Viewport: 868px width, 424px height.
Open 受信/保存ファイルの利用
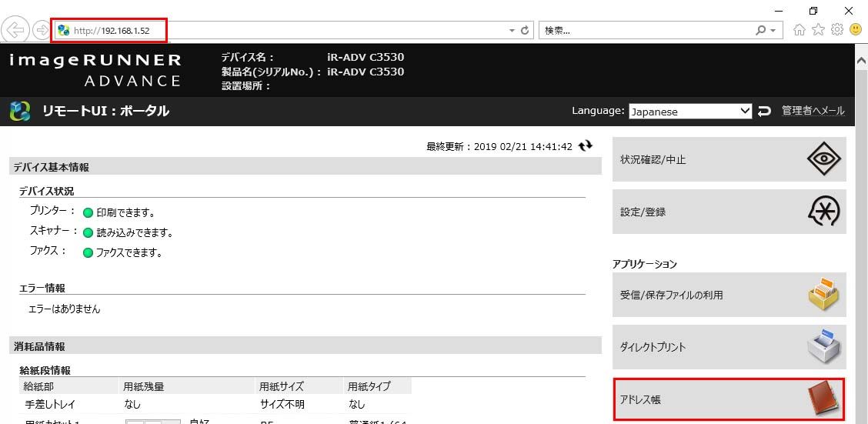(729, 295)
